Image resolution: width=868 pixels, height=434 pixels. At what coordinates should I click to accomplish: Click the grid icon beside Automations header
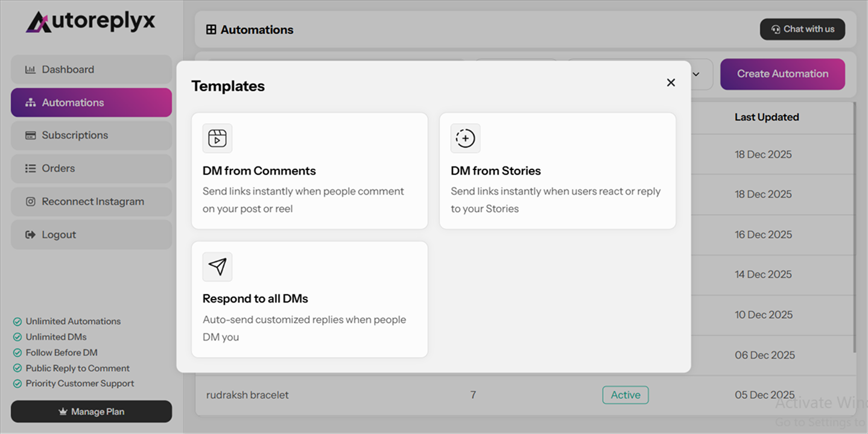click(x=211, y=29)
